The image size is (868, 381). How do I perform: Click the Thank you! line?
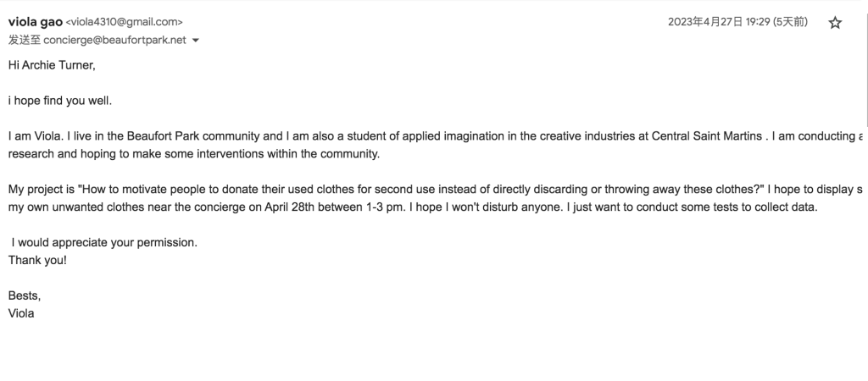37,261
